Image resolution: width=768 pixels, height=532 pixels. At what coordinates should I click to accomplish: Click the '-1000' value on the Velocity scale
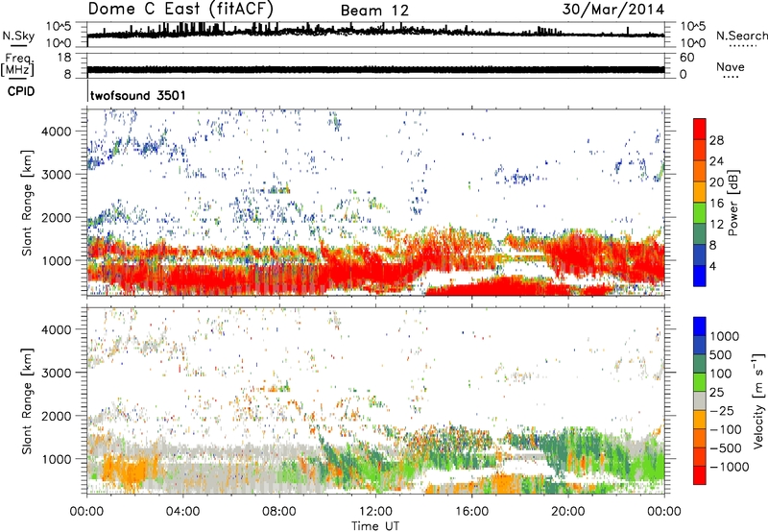pos(729,467)
